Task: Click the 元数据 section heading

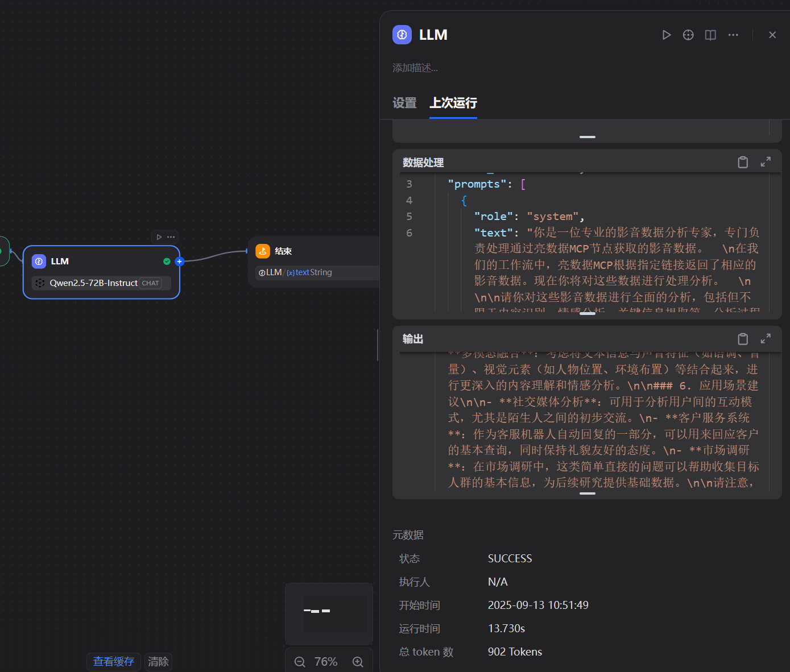Action: point(408,535)
